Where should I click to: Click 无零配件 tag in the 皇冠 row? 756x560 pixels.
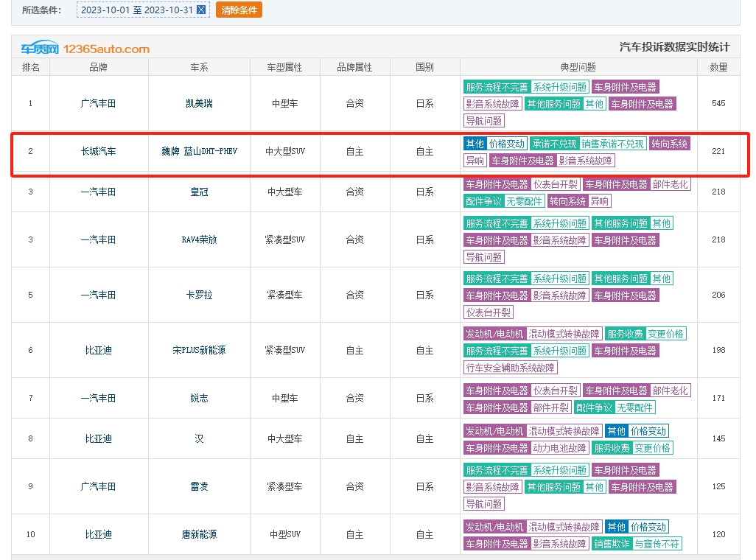click(x=524, y=201)
